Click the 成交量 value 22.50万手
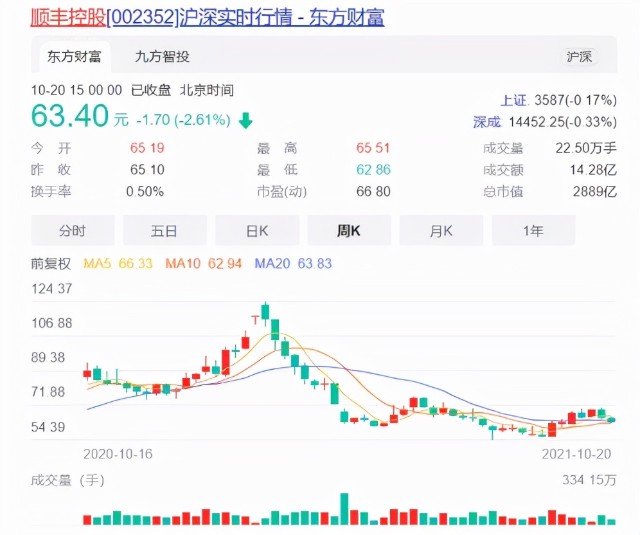This screenshot has height=535, width=640. [x=586, y=148]
